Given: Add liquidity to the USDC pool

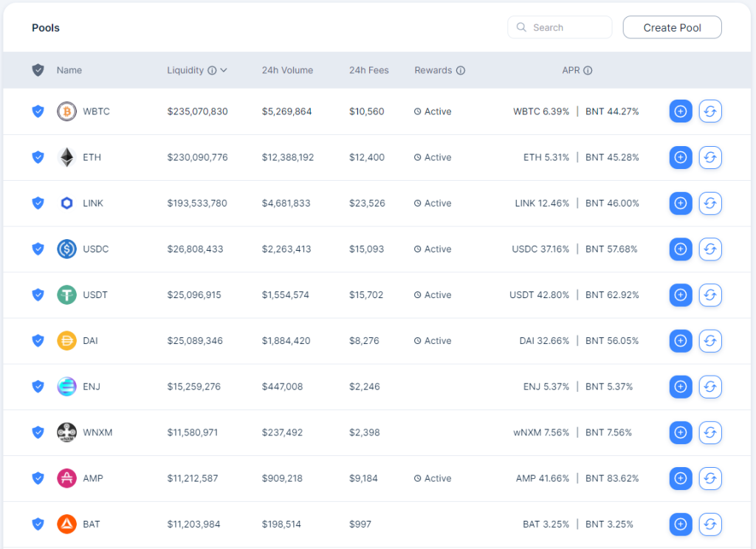Looking at the screenshot, I should pos(680,249).
